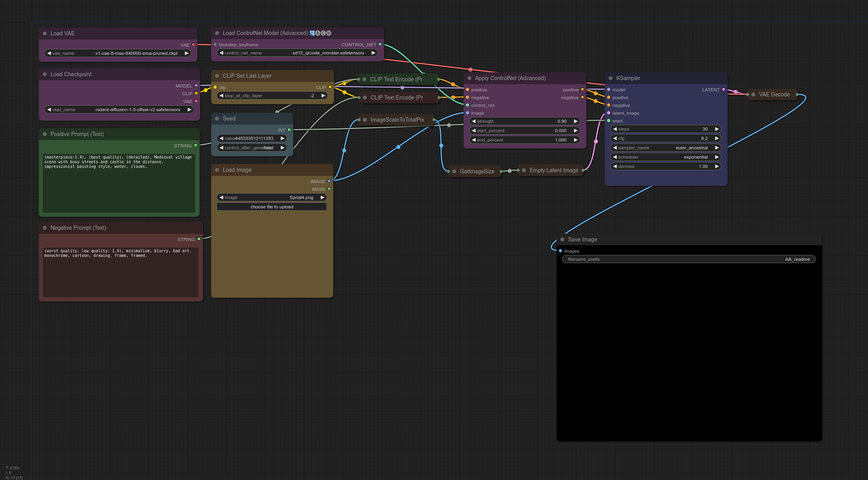Image resolution: width=868 pixels, height=480 pixels.
Task: Collapse the KSampler node via its title dot
Action: [x=611, y=78]
